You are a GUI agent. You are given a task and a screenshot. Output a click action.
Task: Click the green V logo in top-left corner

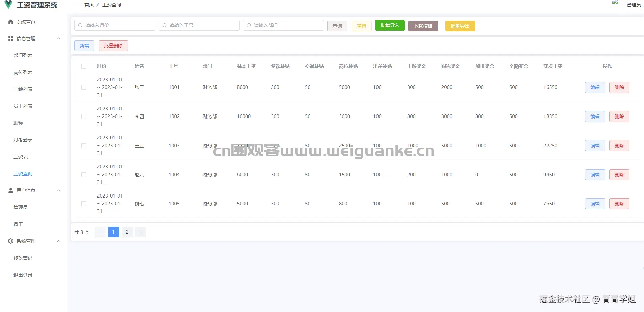[x=8, y=5]
